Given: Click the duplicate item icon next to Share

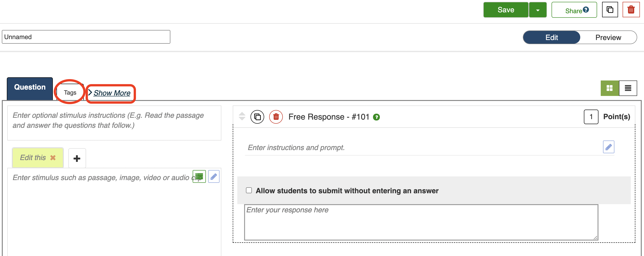Looking at the screenshot, I should 610,10.
